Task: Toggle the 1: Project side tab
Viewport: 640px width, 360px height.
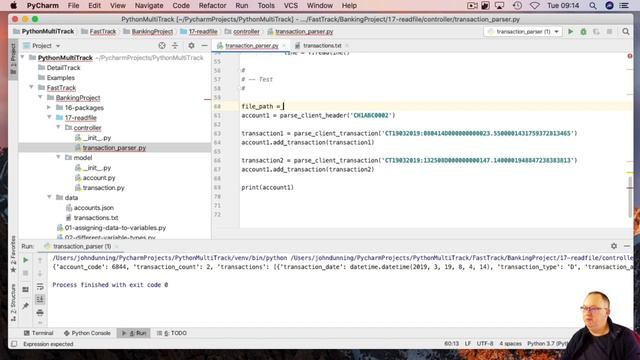Action: (x=13, y=59)
